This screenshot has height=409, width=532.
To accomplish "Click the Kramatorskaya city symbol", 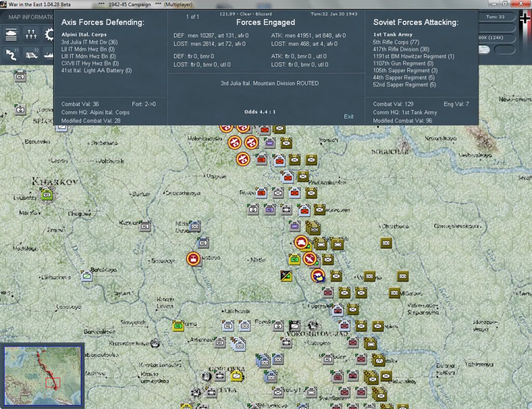I will tap(155, 343).
